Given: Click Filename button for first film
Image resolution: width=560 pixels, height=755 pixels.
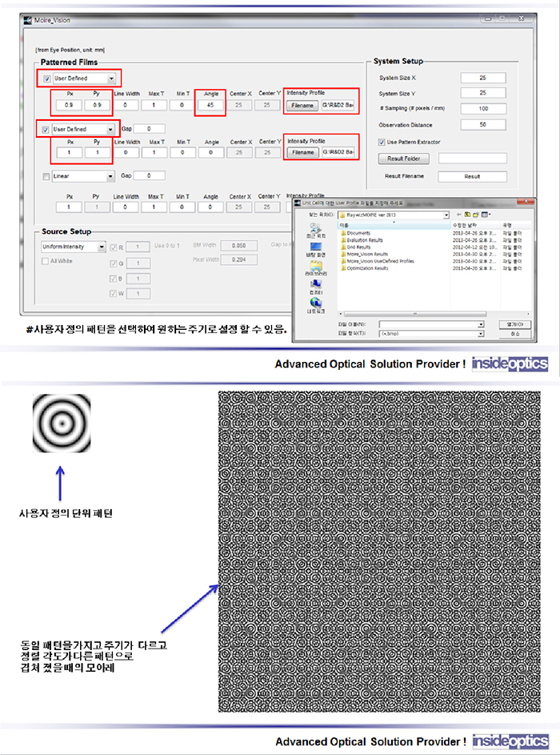Looking at the screenshot, I should 302,105.
